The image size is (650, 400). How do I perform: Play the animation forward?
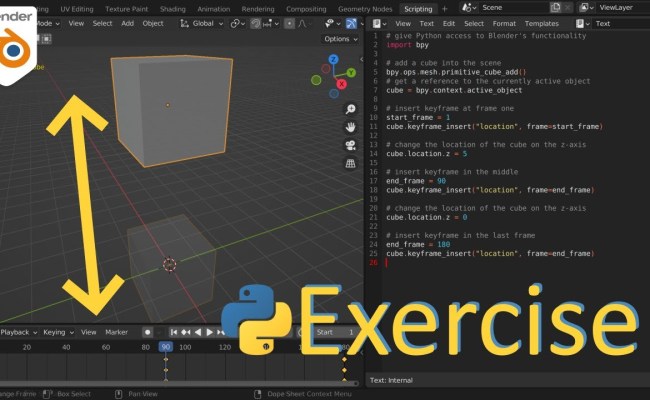coord(210,332)
